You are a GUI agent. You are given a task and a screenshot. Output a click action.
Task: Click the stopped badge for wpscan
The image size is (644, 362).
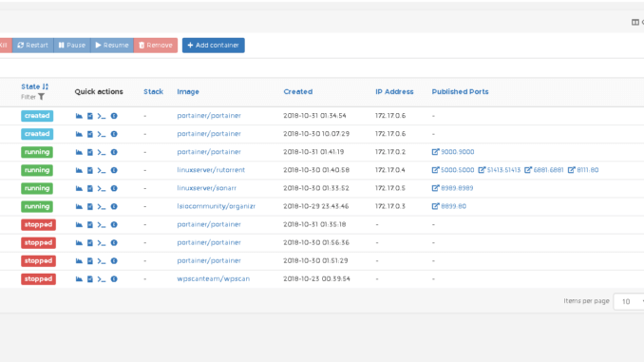click(x=38, y=279)
